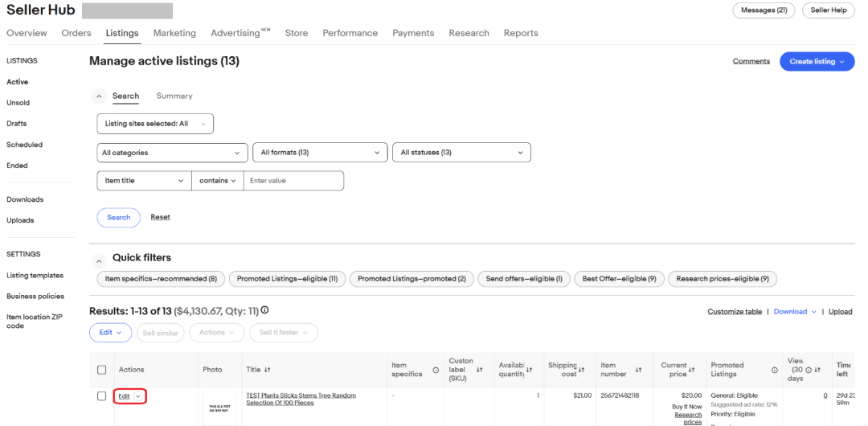Apply Research prices-eligible (9) filter

point(723,279)
